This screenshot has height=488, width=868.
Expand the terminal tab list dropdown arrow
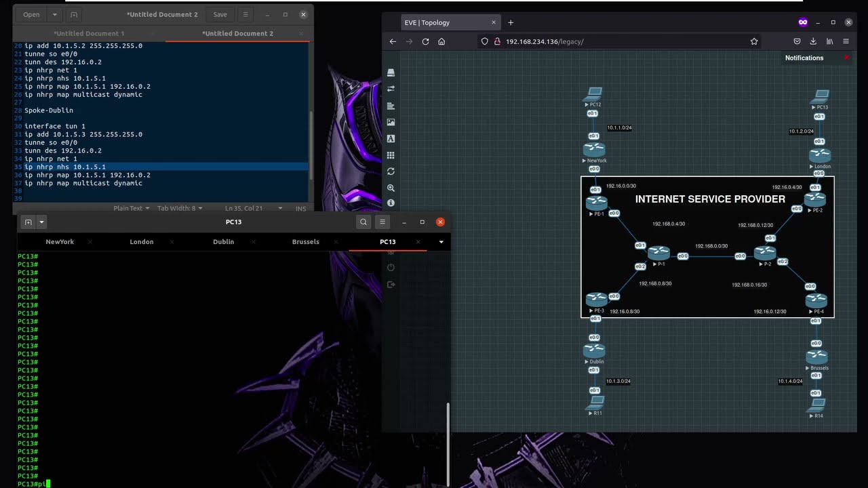click(x=441, y=241)
